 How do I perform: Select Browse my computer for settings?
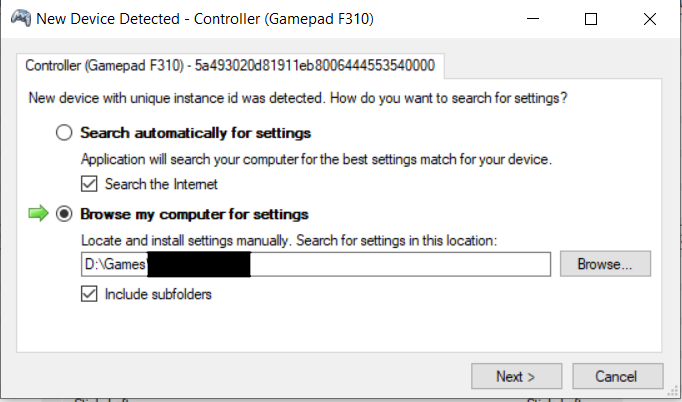(65, 214)
